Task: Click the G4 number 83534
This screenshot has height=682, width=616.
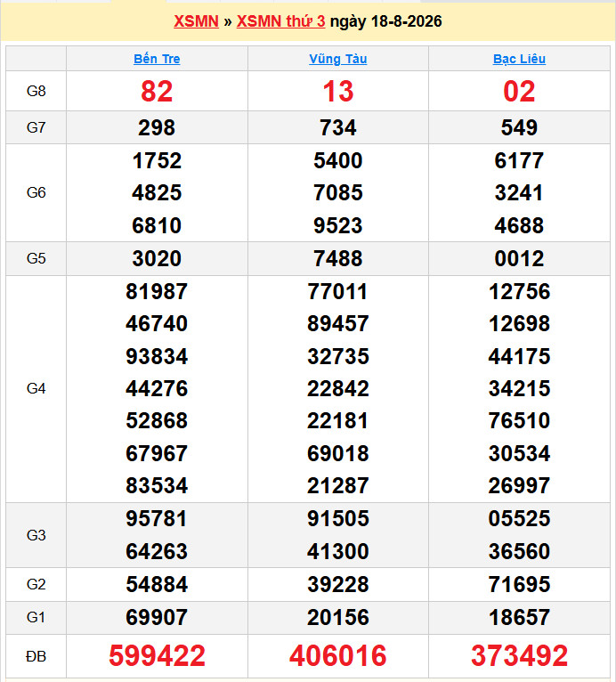Action: [x=157, y=485]
